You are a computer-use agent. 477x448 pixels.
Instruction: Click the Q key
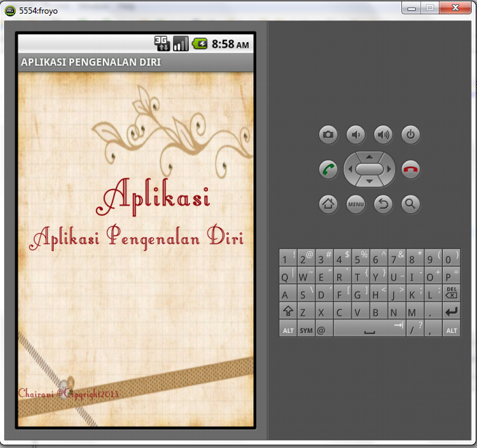pyautogui.click(x=288, y=275)
